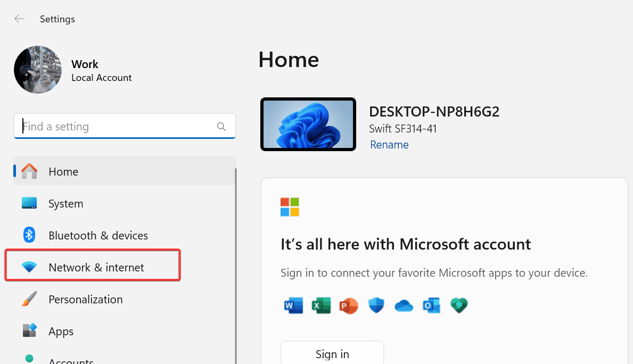Click the Microsoft four-color logo
The height and width of the screenshot is (364, 633).
[290, 207]
